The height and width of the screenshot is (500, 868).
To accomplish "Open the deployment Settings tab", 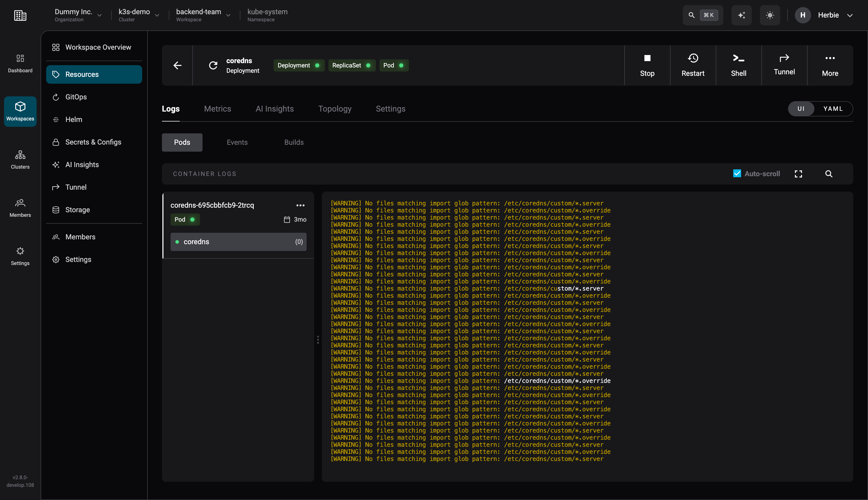I will pyautogui.click(x=390, y=109).
